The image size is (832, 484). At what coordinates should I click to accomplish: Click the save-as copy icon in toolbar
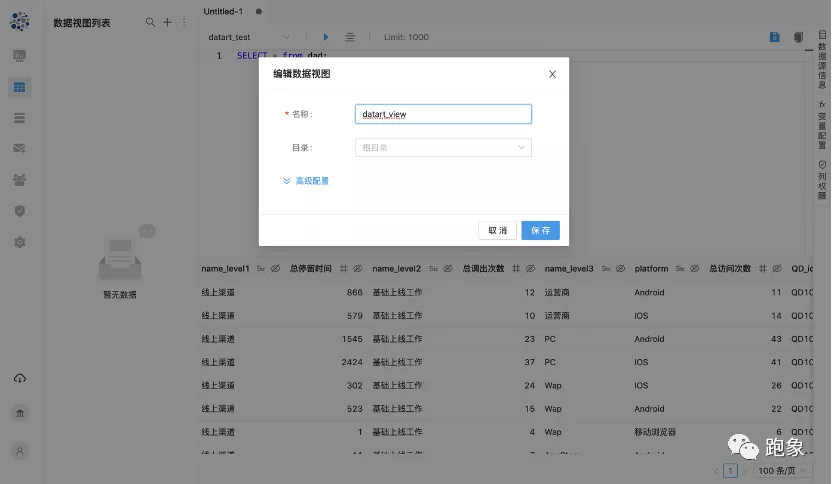point(798,37)
